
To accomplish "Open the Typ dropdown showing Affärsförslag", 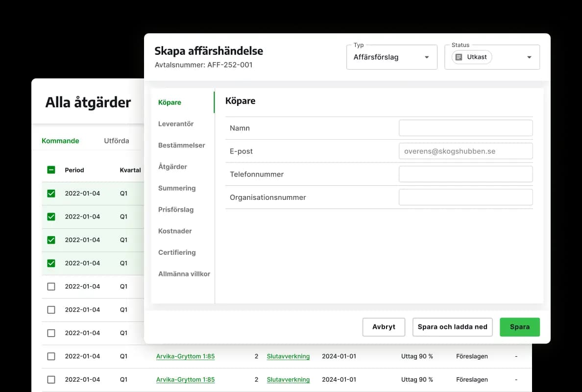I will (x=391, y=57).
